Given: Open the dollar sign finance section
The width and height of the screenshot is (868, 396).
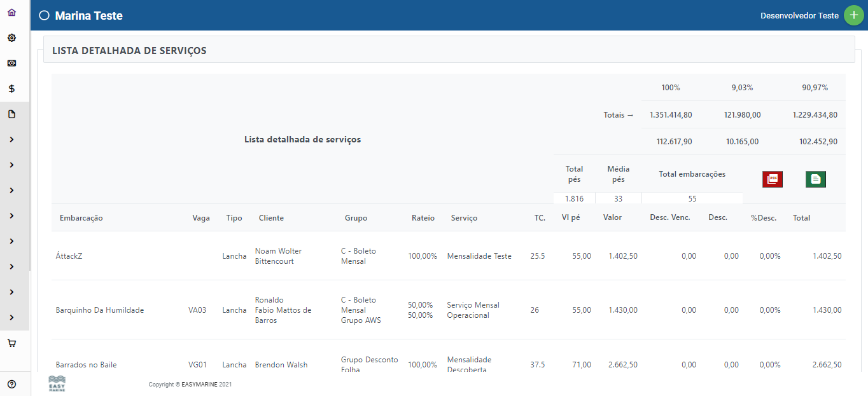Looking at the screenshot, I should pos(11,88).
